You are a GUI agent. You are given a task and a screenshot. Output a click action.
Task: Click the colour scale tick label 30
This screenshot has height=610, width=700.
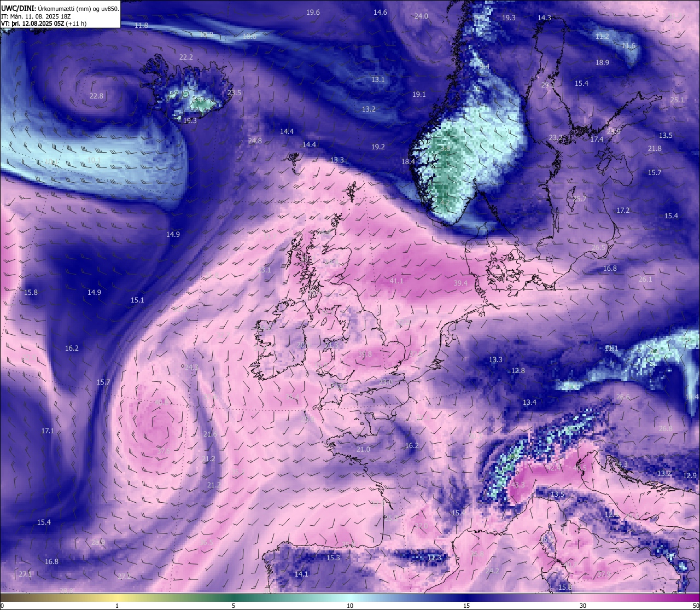click(583, 606)
